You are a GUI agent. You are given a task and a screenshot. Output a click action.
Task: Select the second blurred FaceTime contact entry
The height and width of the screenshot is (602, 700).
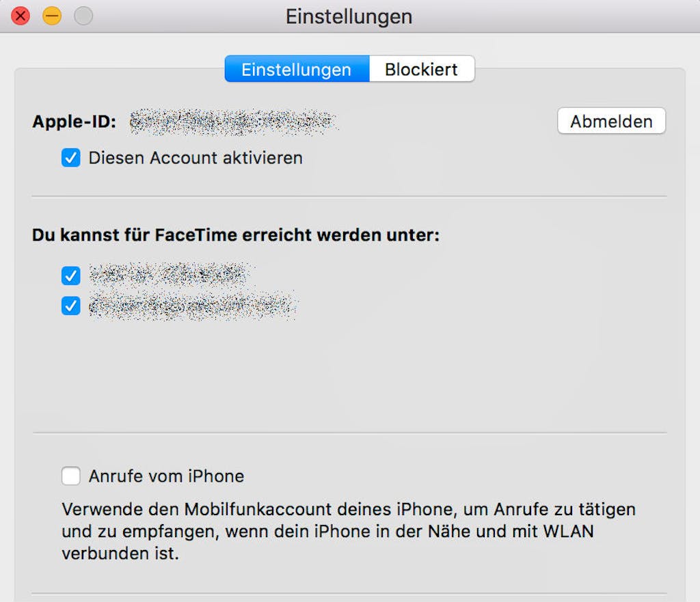click(193, 305)
